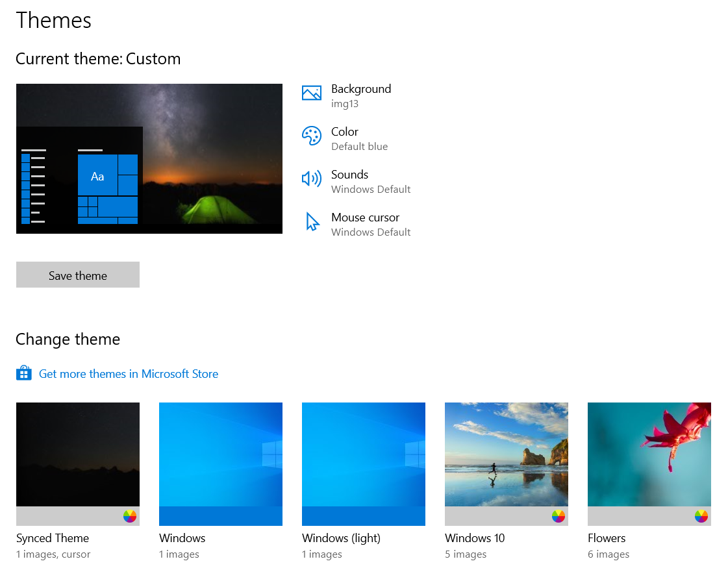The height and width of the screenshot is (570, 728).
Task: Open Get more themes in Microsoft Store
Action: [129, 374]
